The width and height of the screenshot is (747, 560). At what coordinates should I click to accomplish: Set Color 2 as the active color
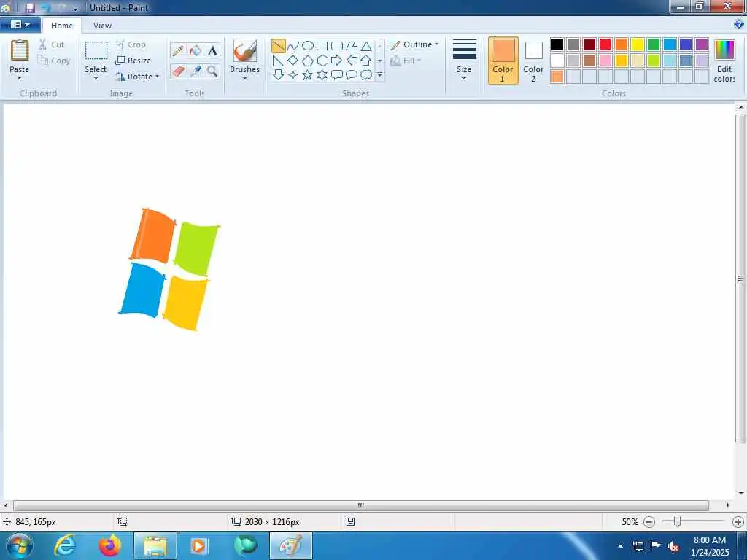tap(533, 61)
